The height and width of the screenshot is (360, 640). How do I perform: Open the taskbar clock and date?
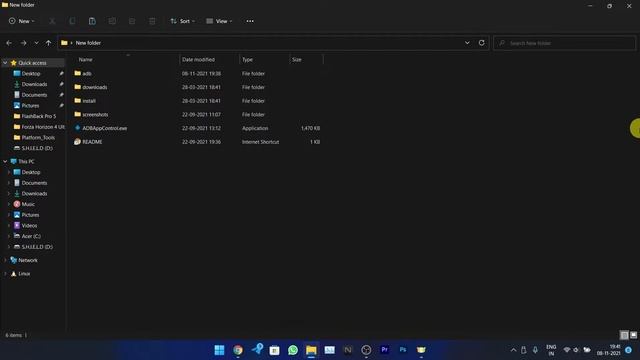(x=609, y=350)
